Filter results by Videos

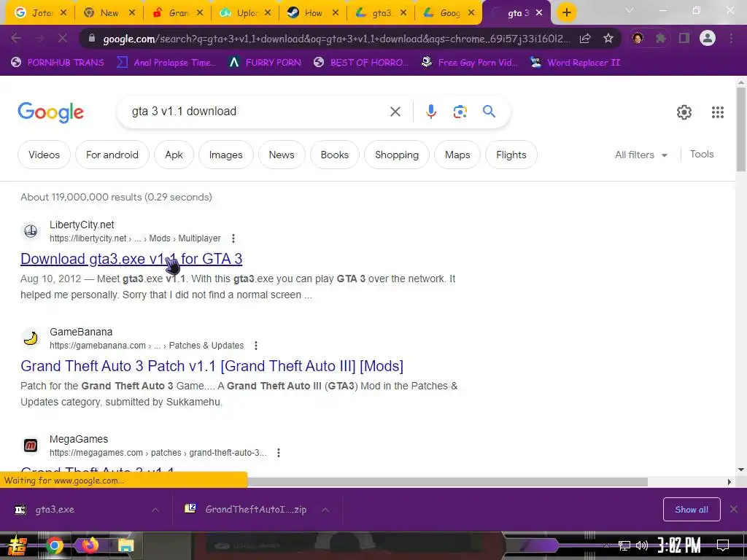pos(44,155)
